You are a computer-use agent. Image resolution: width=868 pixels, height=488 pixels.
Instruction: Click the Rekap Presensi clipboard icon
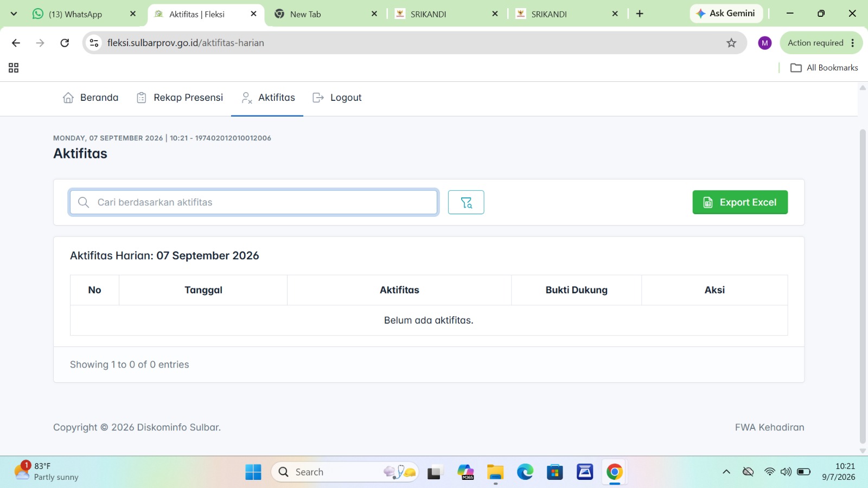point(142,98)
